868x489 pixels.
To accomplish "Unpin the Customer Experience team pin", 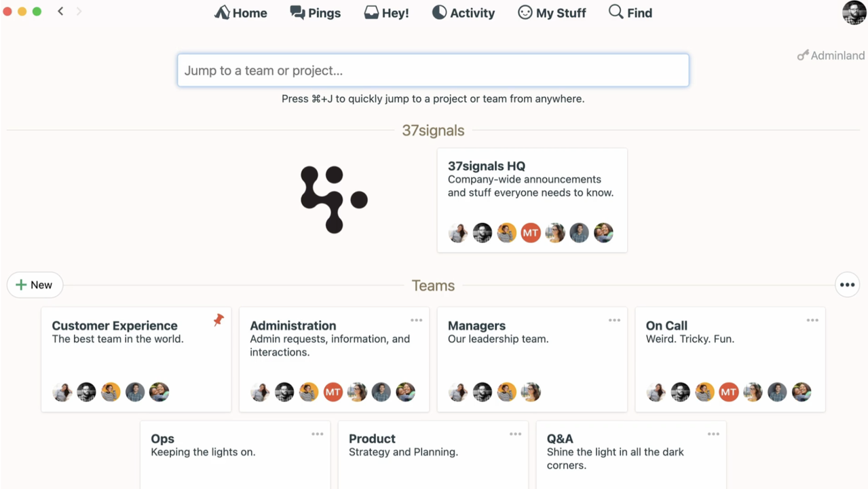I will [x=219, y=320].
